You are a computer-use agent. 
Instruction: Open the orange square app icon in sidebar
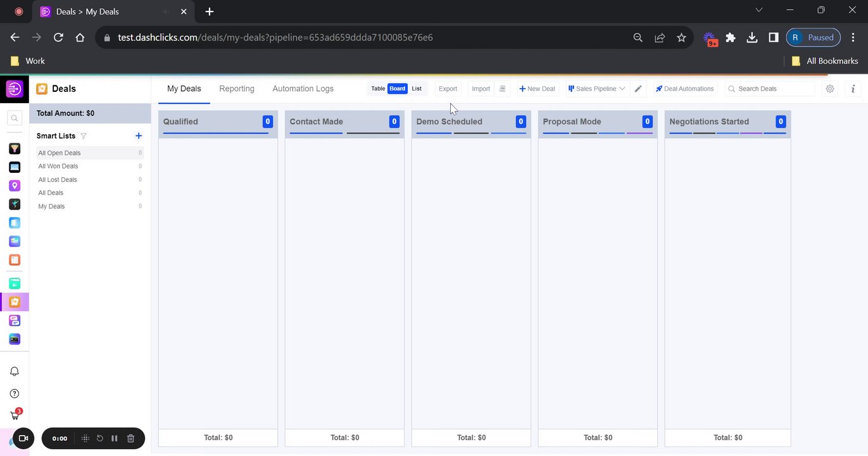click(x=15, y=260)
